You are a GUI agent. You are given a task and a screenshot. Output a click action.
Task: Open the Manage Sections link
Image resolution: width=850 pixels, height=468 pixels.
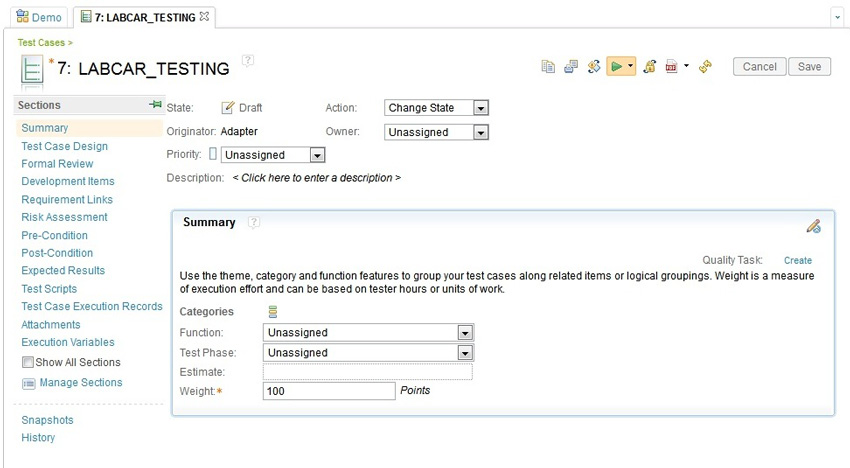[81, 382]
